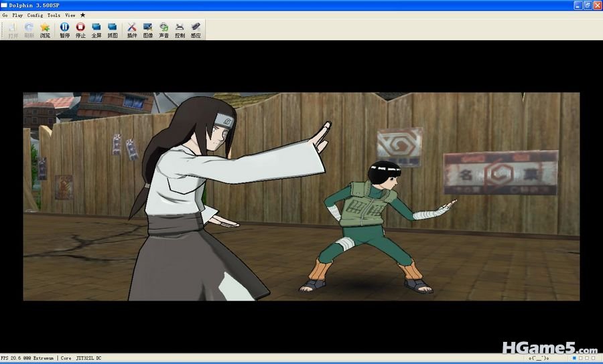This screenshot has height=364, width=603.
Task: Take a screenshot with the 抓图 icon
Action: pos(113,30)
